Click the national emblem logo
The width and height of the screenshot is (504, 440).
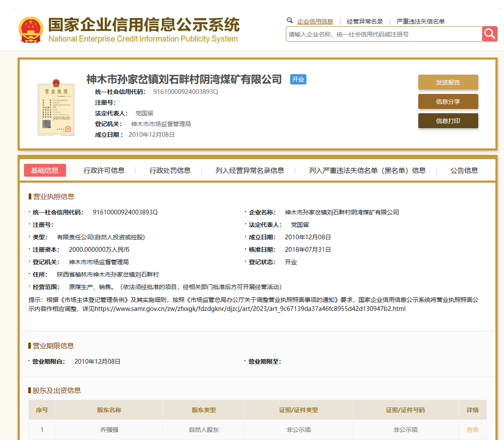tap(31, 30)
